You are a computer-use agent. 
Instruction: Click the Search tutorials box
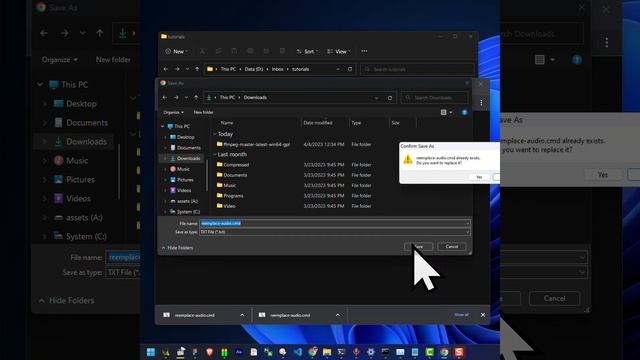(417, 69)
